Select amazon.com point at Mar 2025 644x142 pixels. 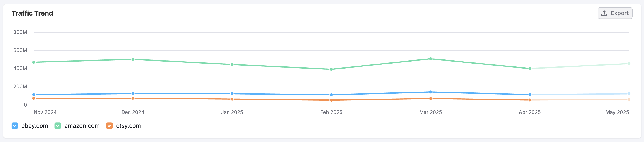[430, 59]
